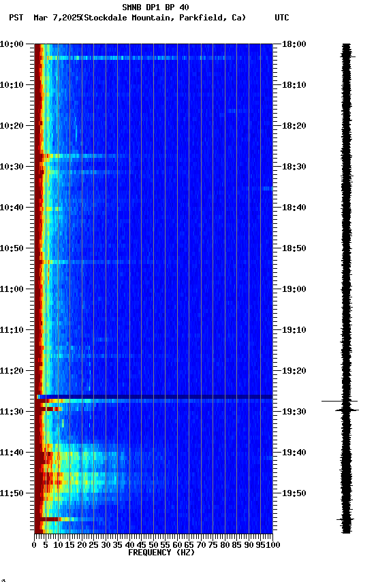Click the 100 Hz frequency axis label
The image size is (376, 588).
(x=273, y=545)
